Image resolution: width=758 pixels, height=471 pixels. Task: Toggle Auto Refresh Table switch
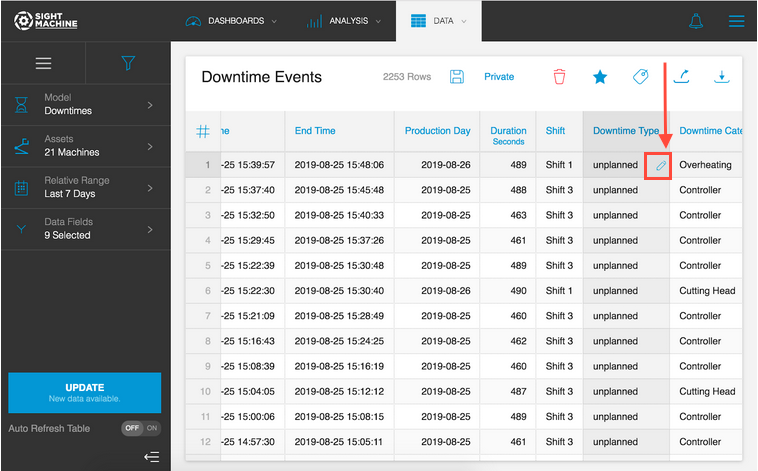click(x=141, y=428)
